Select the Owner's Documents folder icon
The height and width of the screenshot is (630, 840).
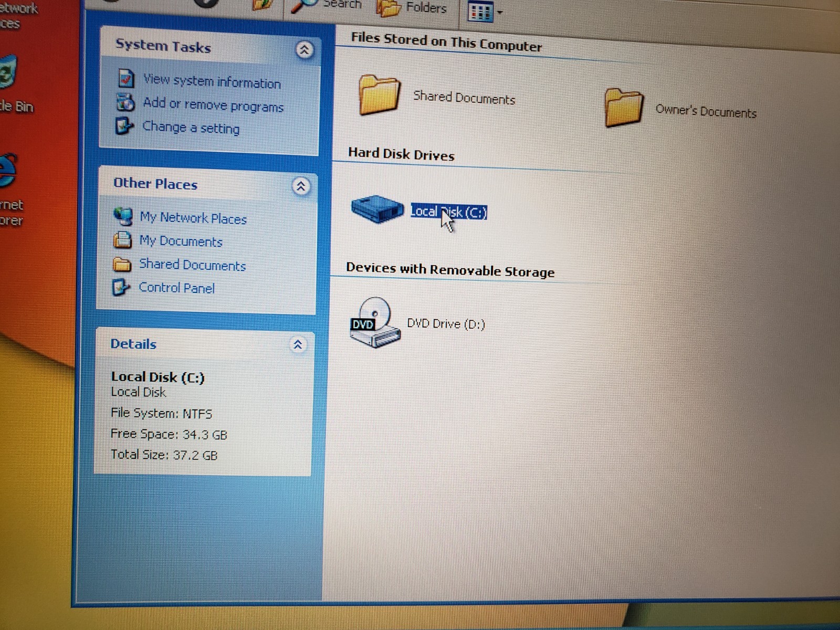(623, 108)
